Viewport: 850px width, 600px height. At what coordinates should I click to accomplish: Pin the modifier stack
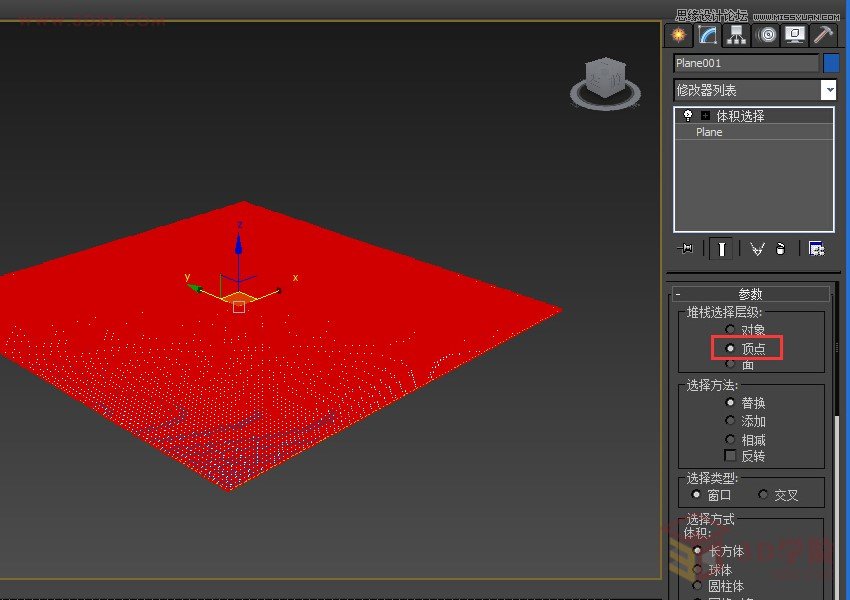pyautogui.click(x=685, y=248)
